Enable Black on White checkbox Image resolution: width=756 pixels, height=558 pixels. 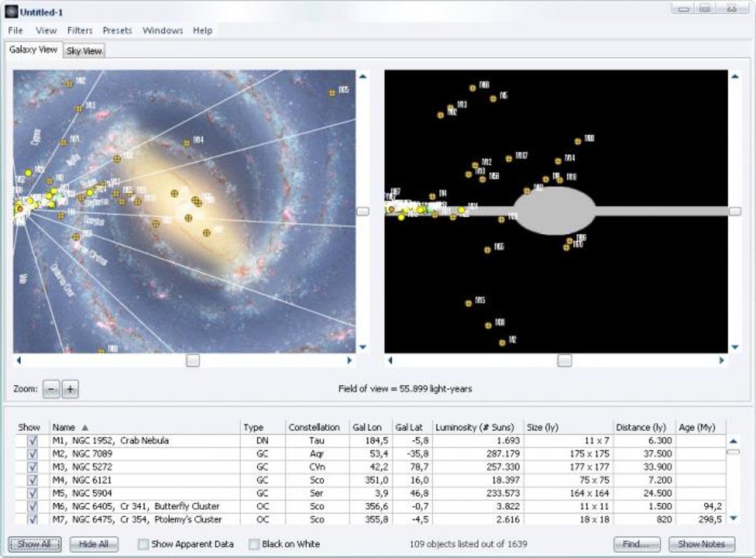click(x=254, y=544)
